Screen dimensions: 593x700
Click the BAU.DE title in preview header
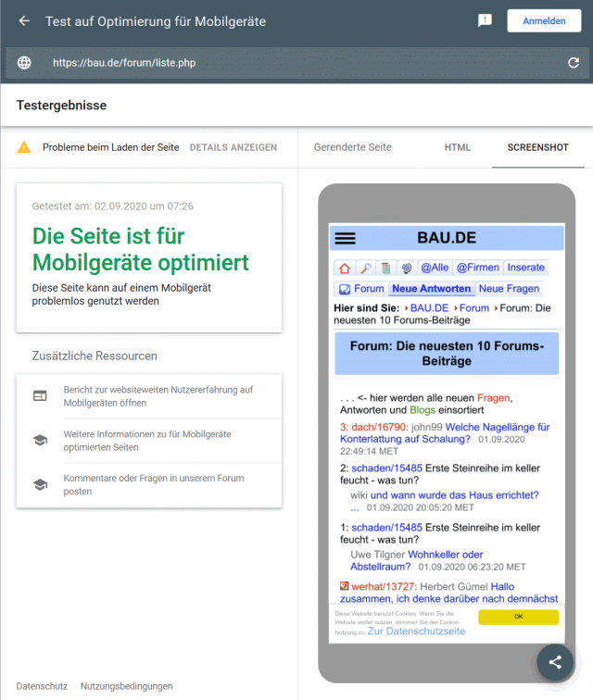point(447,238)
